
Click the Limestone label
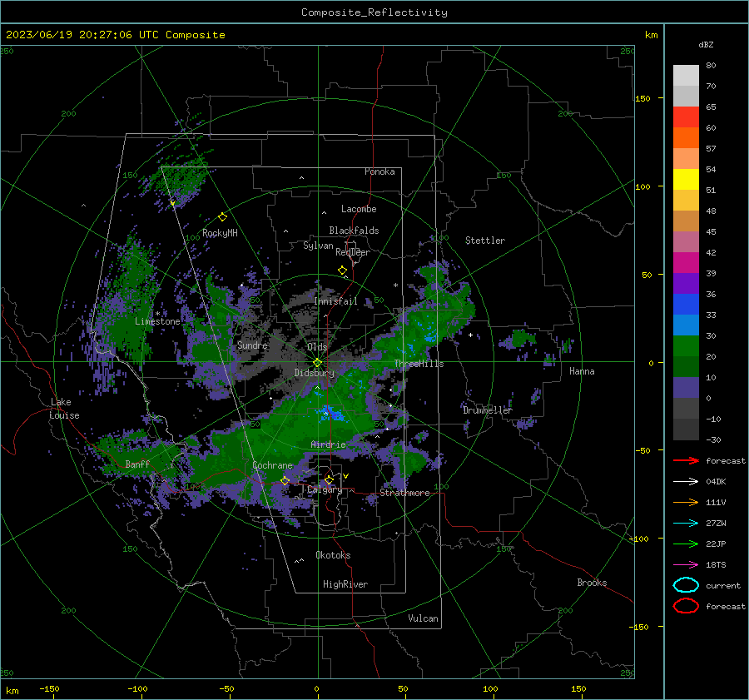click(x=157, y=321)
